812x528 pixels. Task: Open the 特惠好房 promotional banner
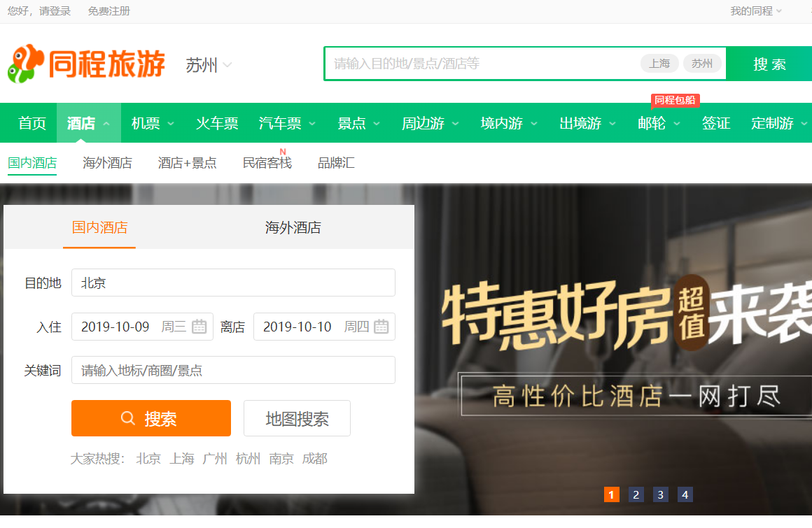(x=613, y=349)
